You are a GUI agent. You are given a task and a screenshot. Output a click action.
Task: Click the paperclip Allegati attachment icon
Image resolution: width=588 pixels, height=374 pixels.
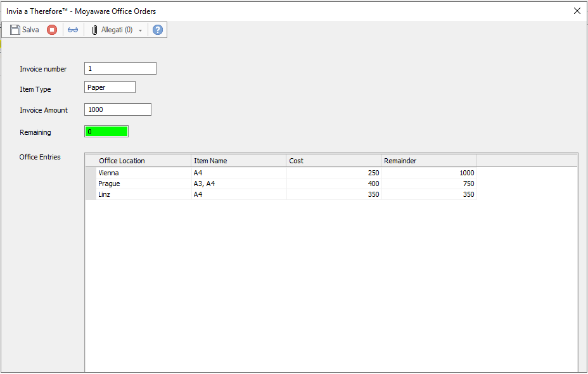pyautogui.click(x=94, y=29)
